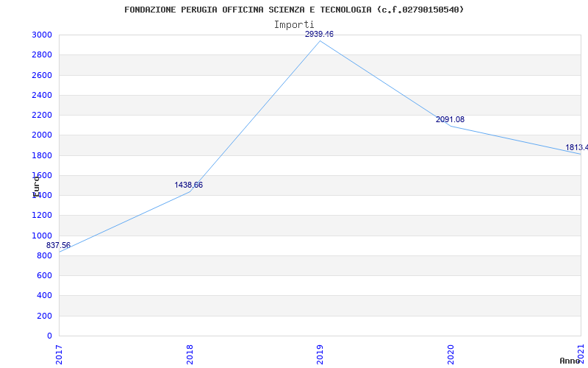Click the Fondazione Perugia Officina chart title
The height and width of the screenshot is (368, 588).
point(294,10)
